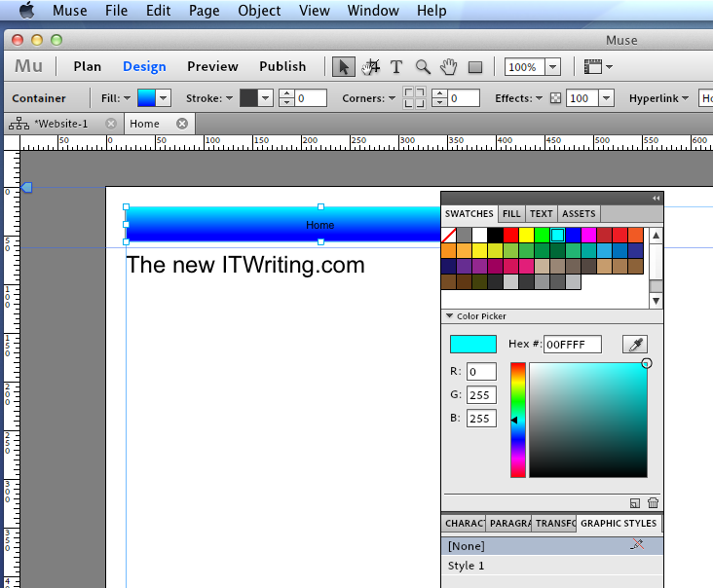Switch to the Transform panel tab

[555, 523]
